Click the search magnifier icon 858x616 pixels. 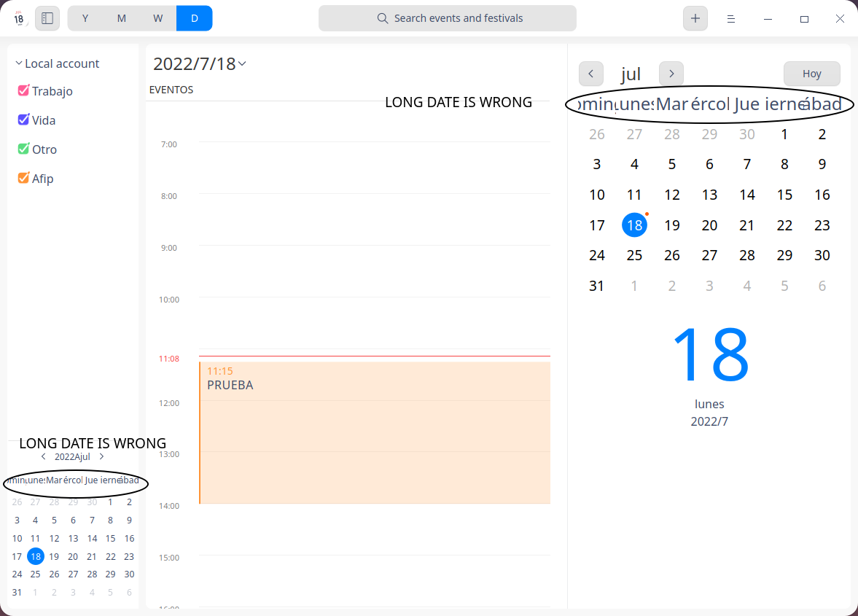coord(383,18)
